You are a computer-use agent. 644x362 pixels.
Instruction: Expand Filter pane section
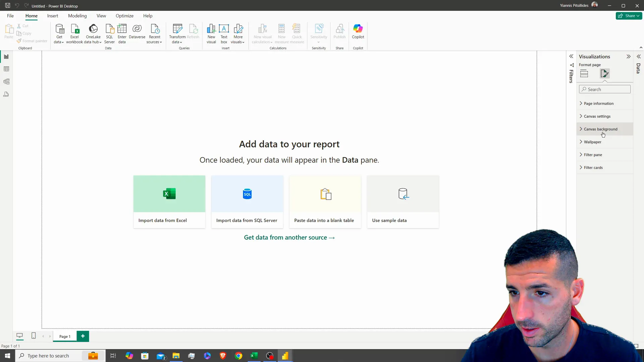pyautogui.click(x=605, y=155)
